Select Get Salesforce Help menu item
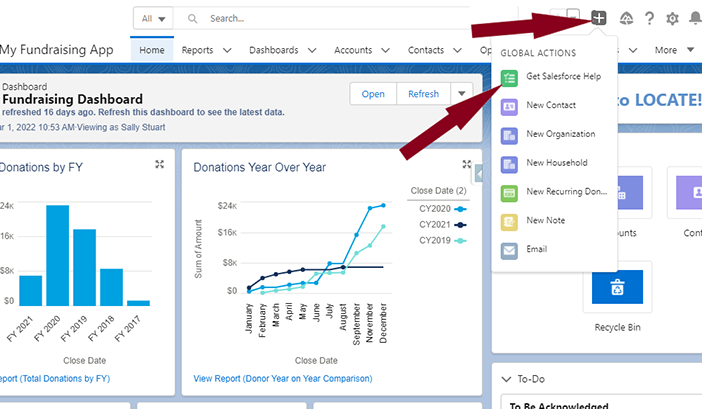 (563, 76)
